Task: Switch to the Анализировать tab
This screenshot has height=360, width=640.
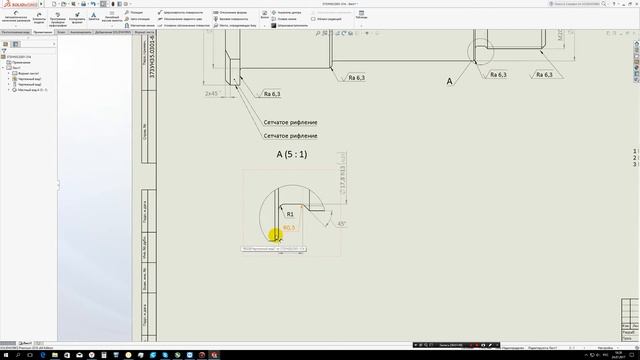Action: coord(80,32)
